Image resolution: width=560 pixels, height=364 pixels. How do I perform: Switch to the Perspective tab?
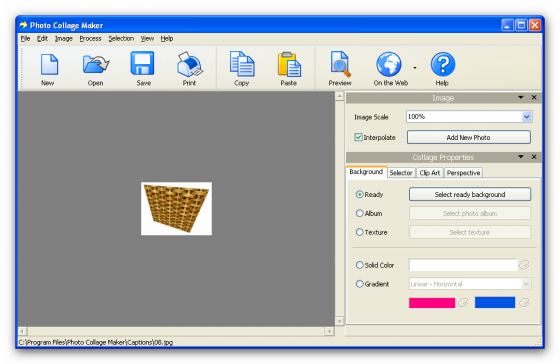point(463,173)
